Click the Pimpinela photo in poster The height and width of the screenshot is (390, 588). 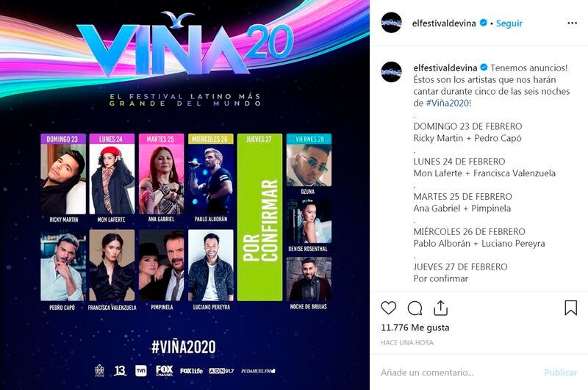tap(161, 265)
